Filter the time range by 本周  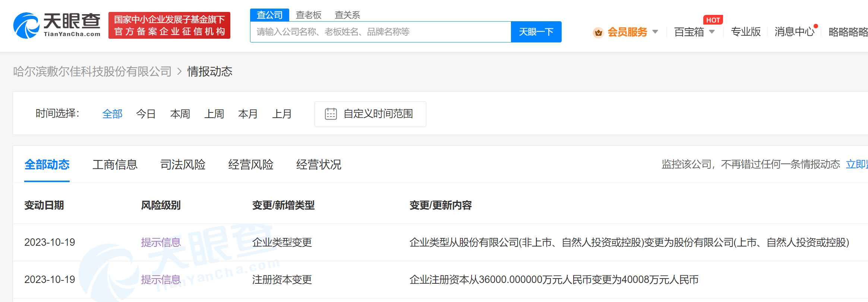coord(180,114)
